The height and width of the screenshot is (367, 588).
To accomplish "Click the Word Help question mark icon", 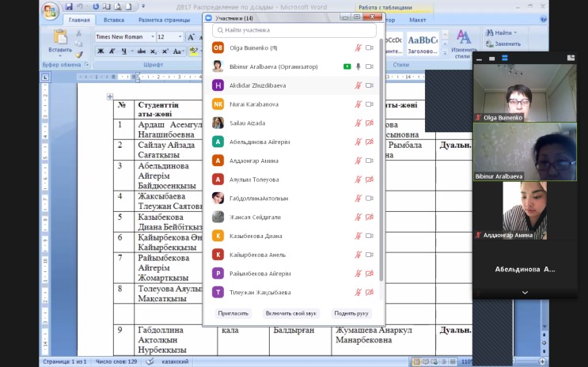I will (543, 20).
